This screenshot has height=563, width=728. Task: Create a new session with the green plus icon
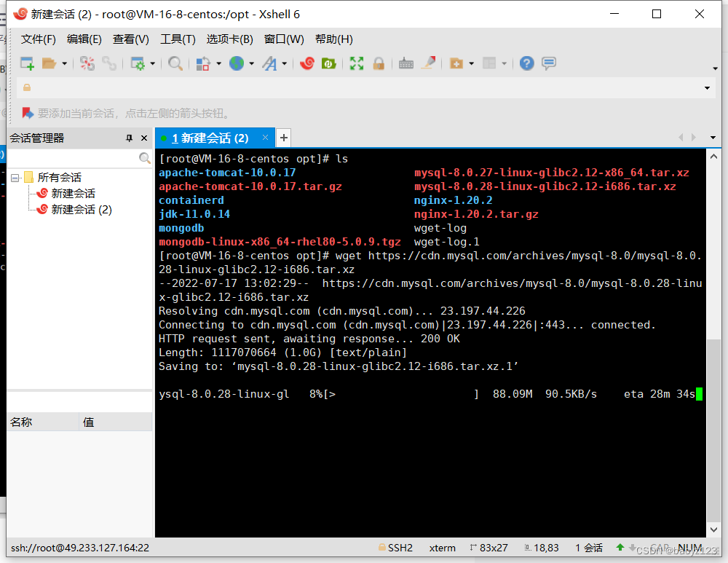point(25,63)
